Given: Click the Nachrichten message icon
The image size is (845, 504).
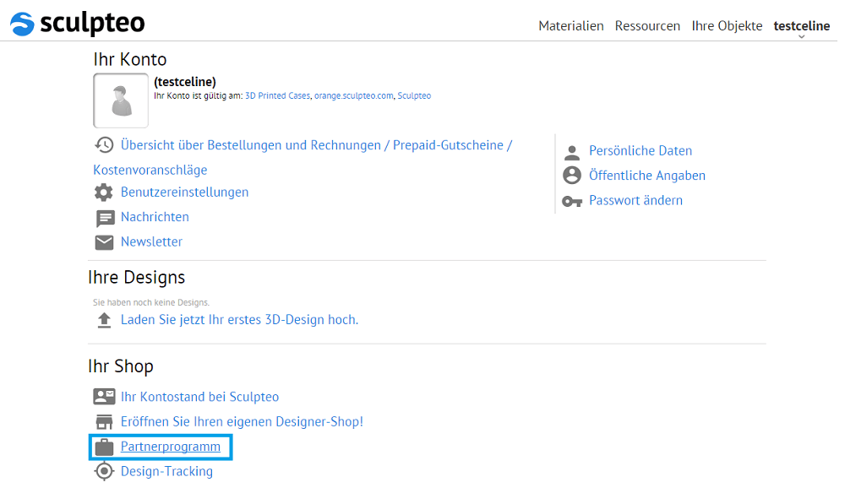Looking at the screenshot, I should [x=105, y=218].
